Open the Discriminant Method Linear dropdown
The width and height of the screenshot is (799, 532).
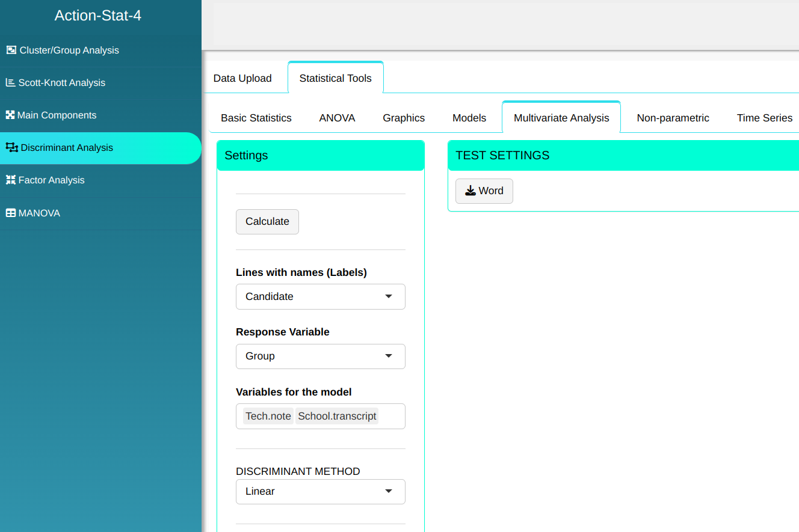tap(320, 492)
